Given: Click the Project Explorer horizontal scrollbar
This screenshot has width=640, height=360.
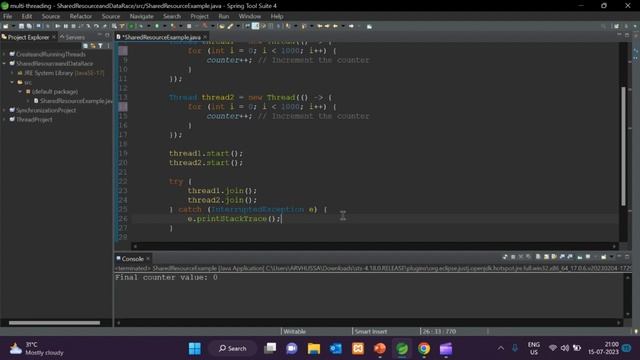Looking at the screenshot, I should pyautogui.click(x=54, y=323).
